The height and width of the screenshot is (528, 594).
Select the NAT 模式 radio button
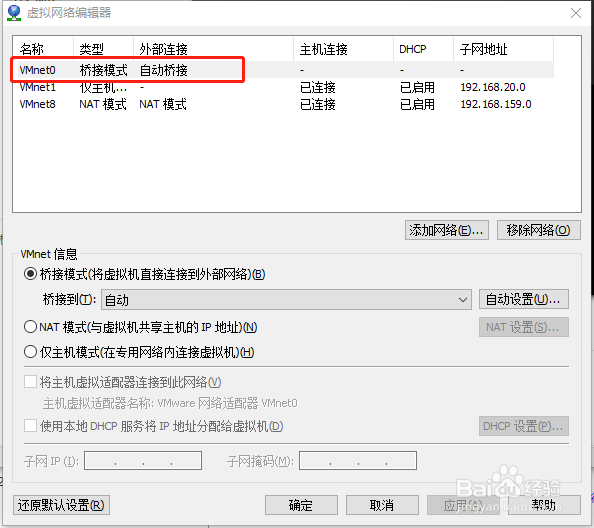pos(30,327)
